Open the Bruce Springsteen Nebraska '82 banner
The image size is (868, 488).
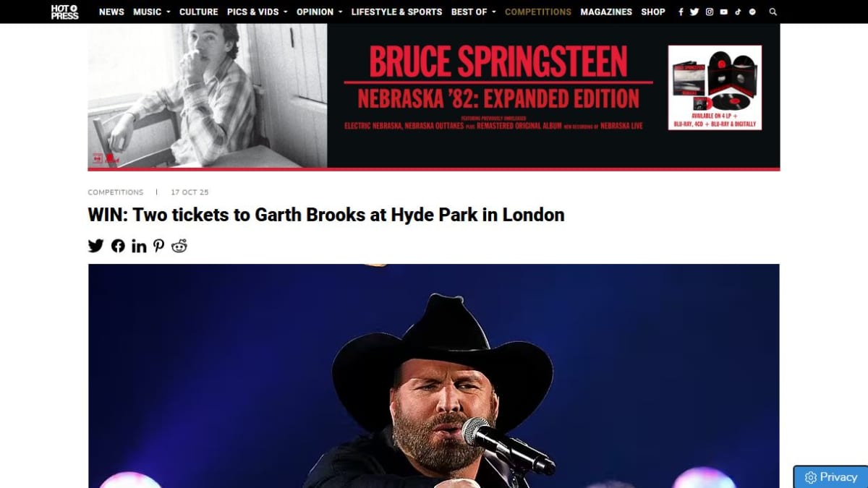click(x=434, y=96)
